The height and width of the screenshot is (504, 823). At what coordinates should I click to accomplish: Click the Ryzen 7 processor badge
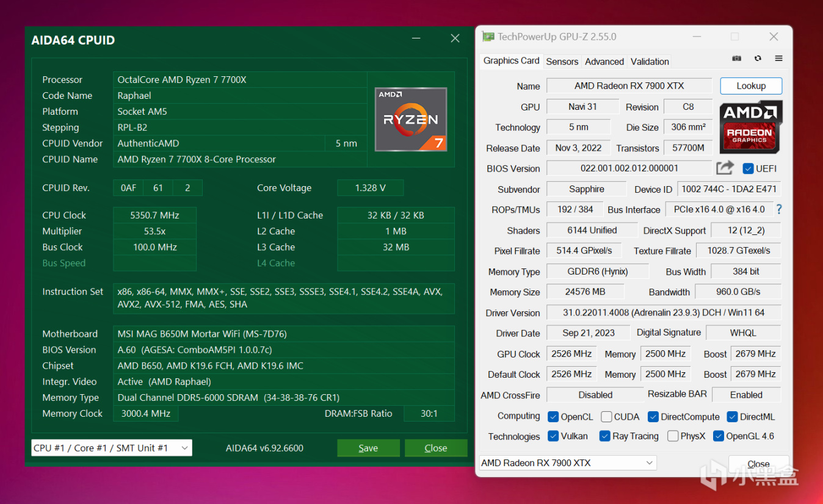coord(411,120)
